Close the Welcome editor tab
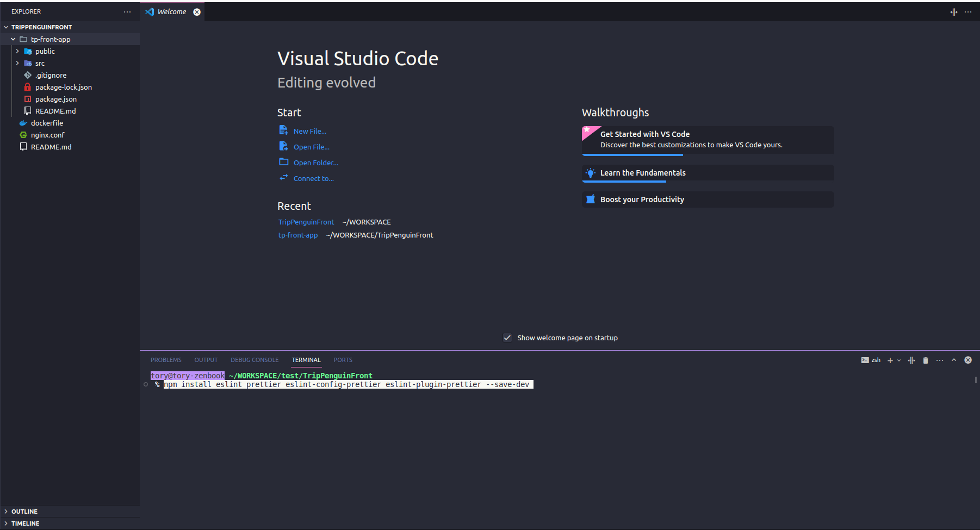980x530 pixels. 197,12
